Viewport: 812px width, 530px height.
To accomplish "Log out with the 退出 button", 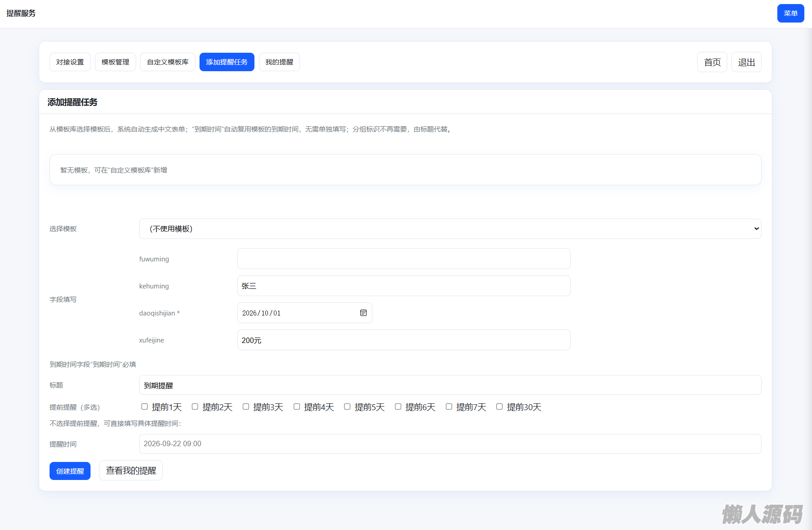I will click(x=746, y=62).
